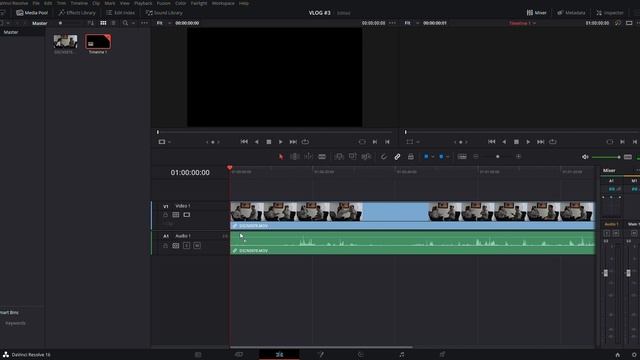
Task: Solo the Audio 1 track
Action: point(187,246)
